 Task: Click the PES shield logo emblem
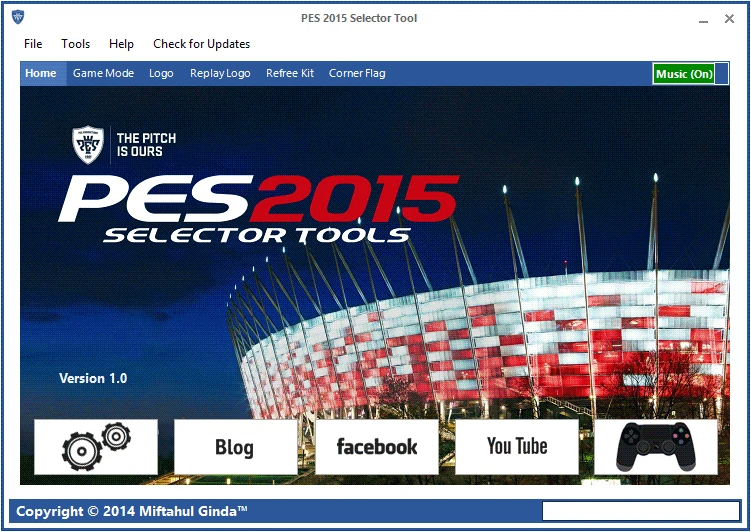pos(88,145)
